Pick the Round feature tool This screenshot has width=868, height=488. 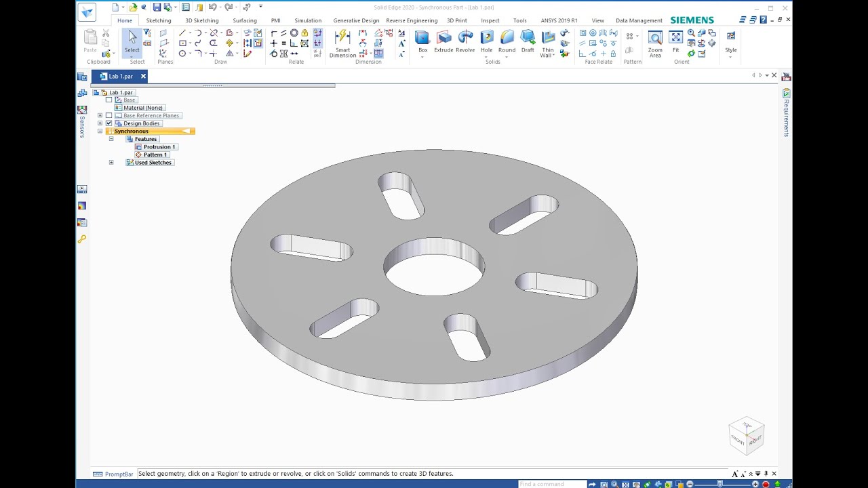(x=507, y=41)
